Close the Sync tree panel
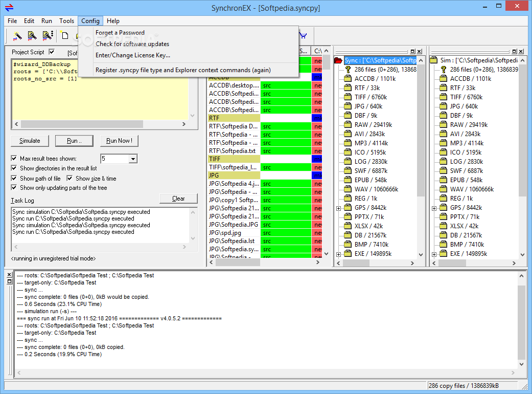The image size is (532, 394). pyautogui.click(x=420, y=51)
